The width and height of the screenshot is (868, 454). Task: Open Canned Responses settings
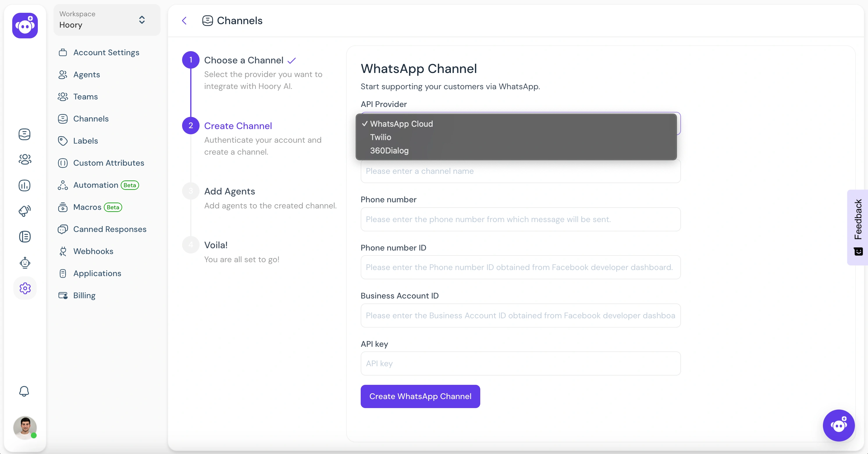click(110, 229)
